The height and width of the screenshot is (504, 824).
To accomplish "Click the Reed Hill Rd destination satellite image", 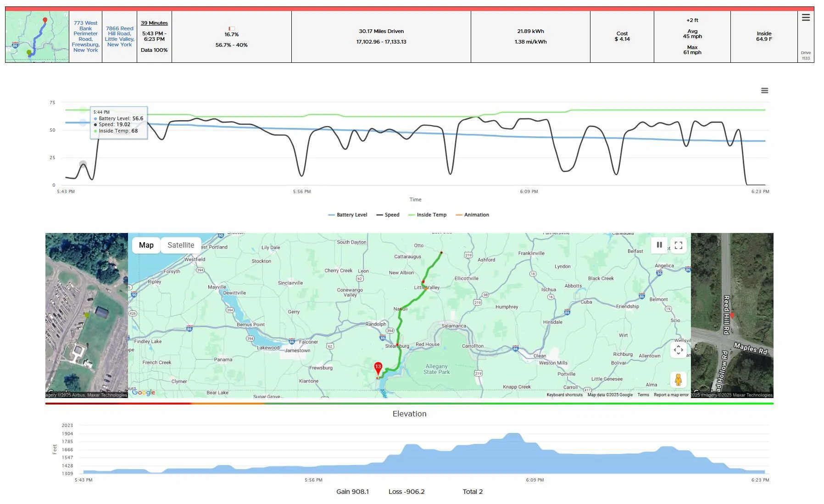I will (x=732, y=316).
